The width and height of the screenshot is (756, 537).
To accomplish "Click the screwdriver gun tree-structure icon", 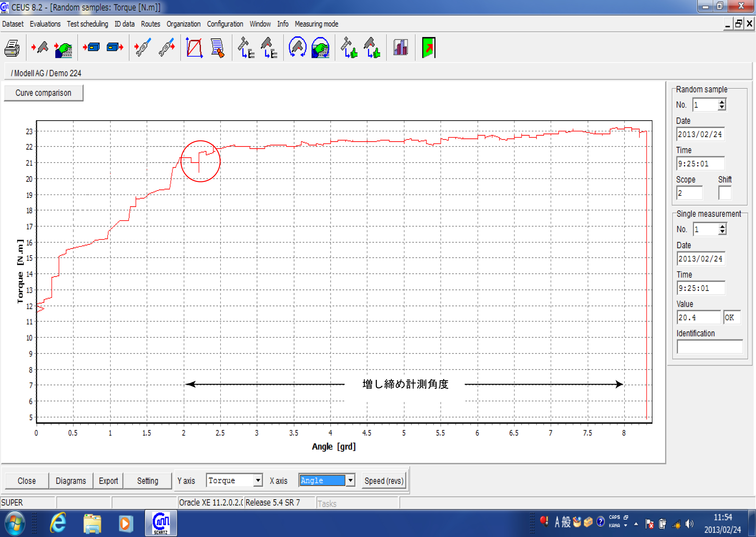I will tap(269, 48).
